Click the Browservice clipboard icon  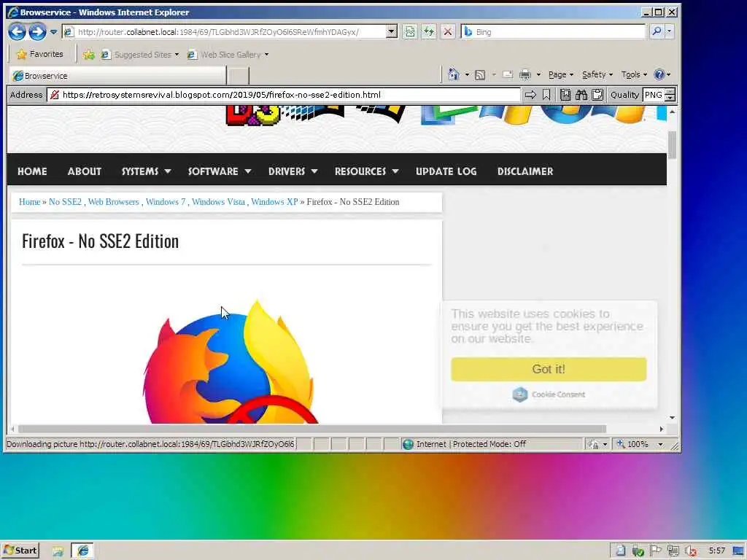597,95
